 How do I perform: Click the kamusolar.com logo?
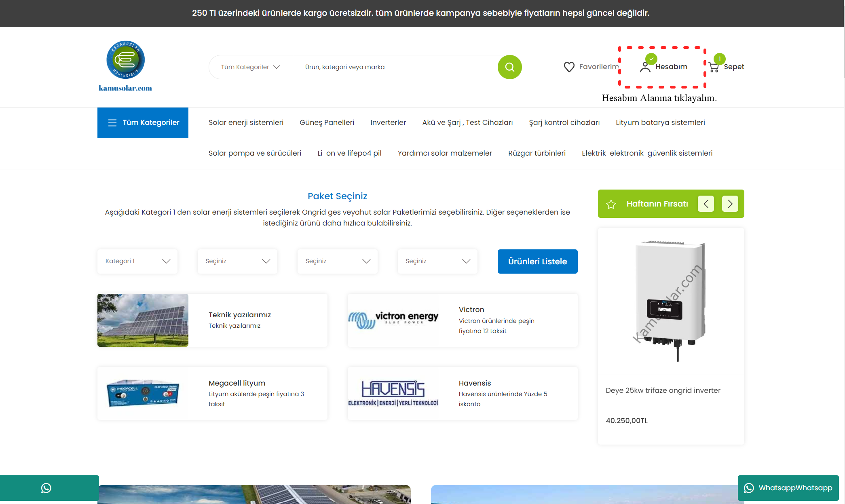pos(125,66)
